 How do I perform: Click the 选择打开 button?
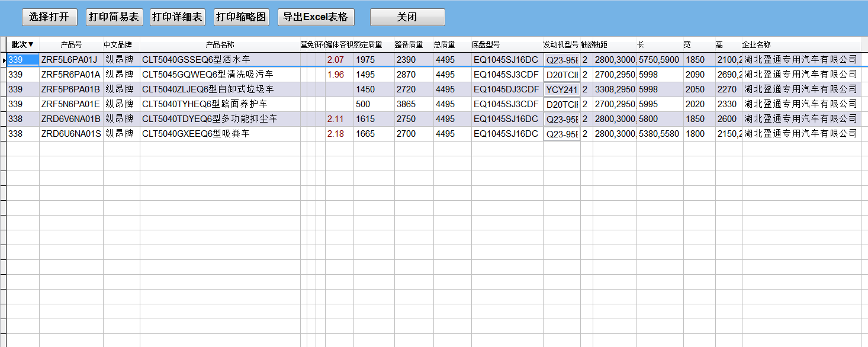point(50,17)
